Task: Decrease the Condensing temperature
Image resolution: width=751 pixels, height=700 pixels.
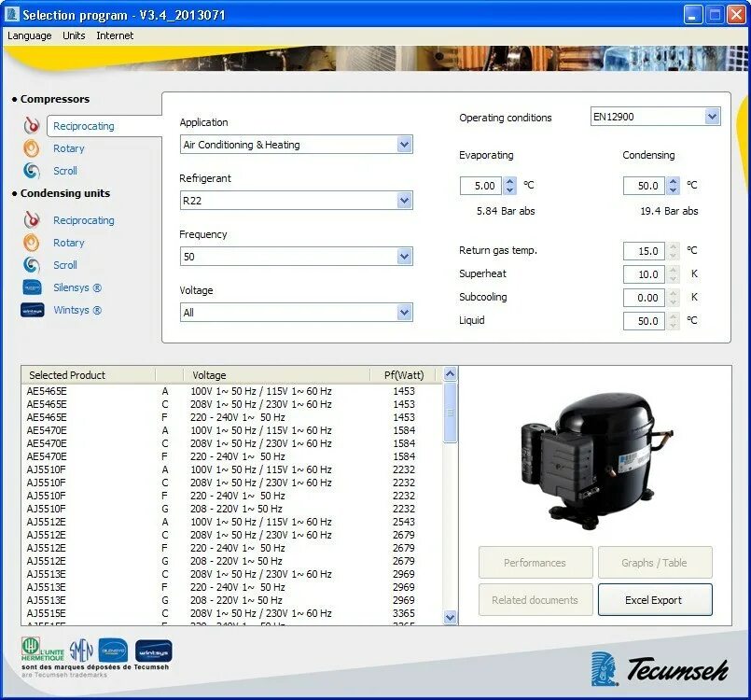Action: (x=673, y=189)
